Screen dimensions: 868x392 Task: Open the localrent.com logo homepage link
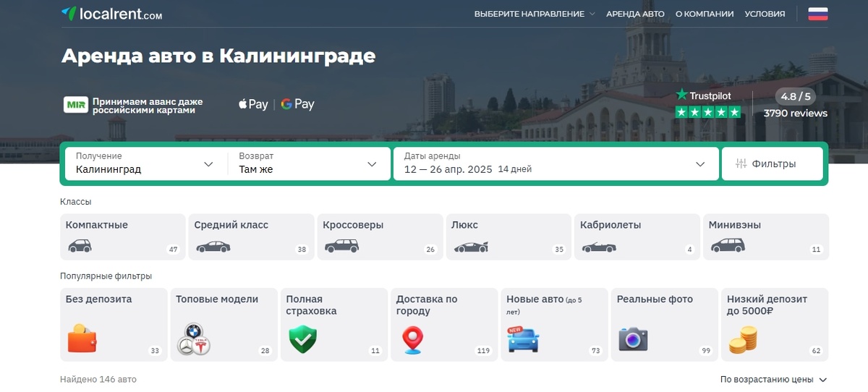pos(111,14)
